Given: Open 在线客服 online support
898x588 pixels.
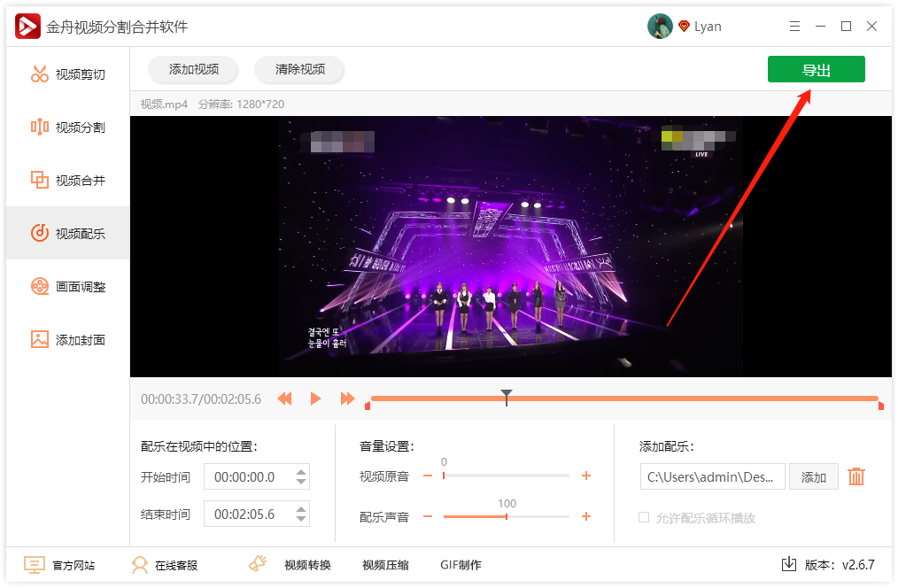Looking at the screenshot, I should pyautogui.click(x=165, y=565).
